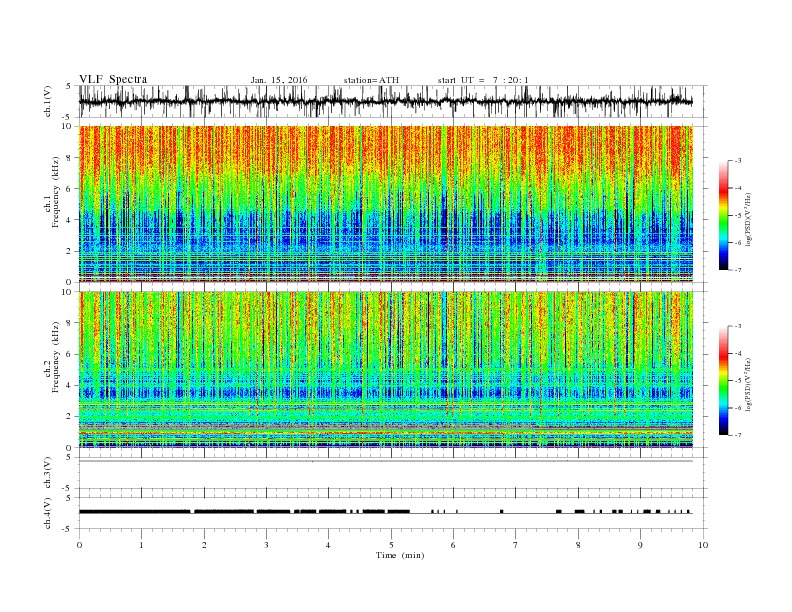Click '-7' on the ch.1 colorbar
The height and width of the screenshot is (612, 792).
coord(737,270)
